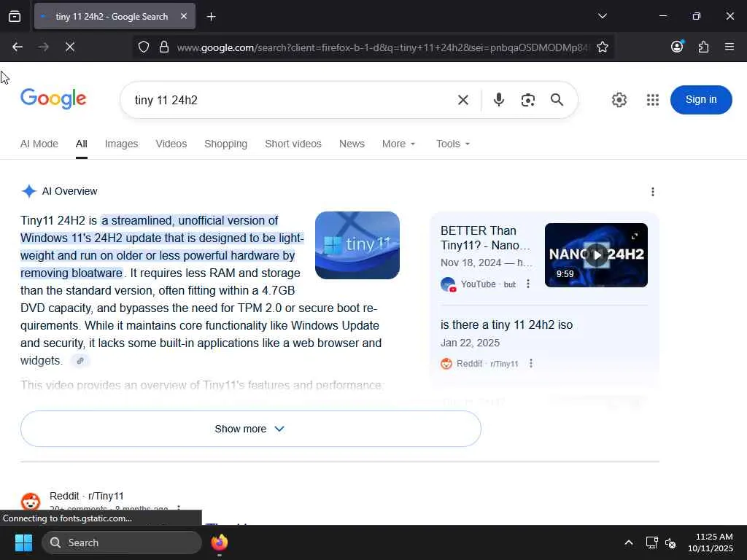Start search by voice microphone
This screenshot has height=560, width=747.
click(x=499, y=100)
